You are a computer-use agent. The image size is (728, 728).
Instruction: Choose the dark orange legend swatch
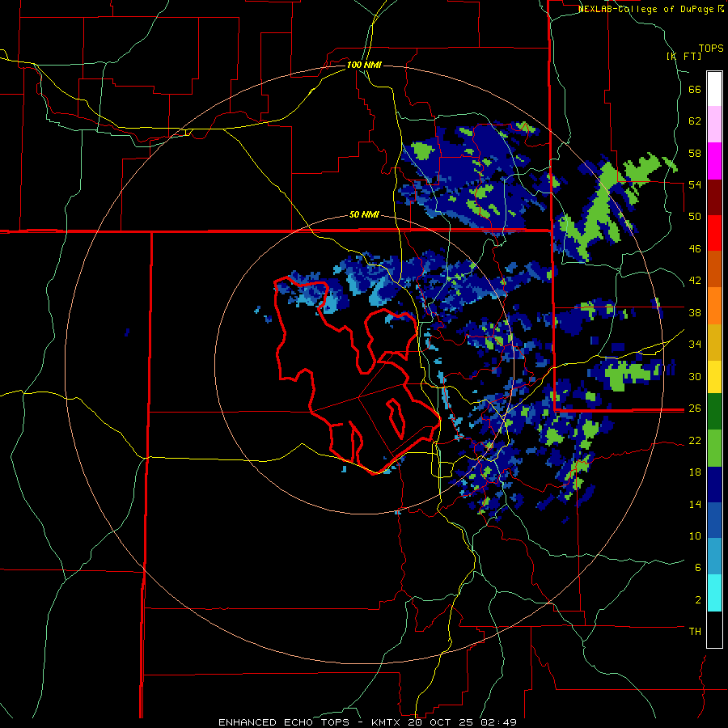coord(714,269)
